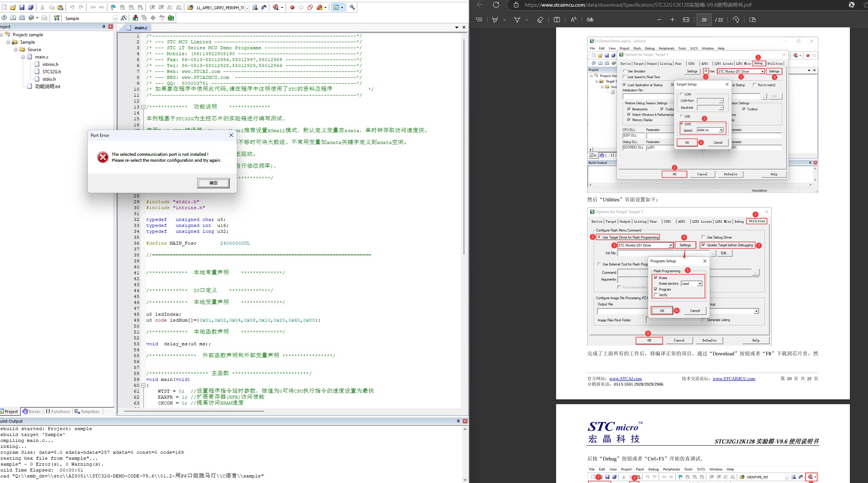The width and height of the screenshot is (868, 483).
Task: Click the Read aloud icon in the PDF toolbar
Action: coord(573,20)
